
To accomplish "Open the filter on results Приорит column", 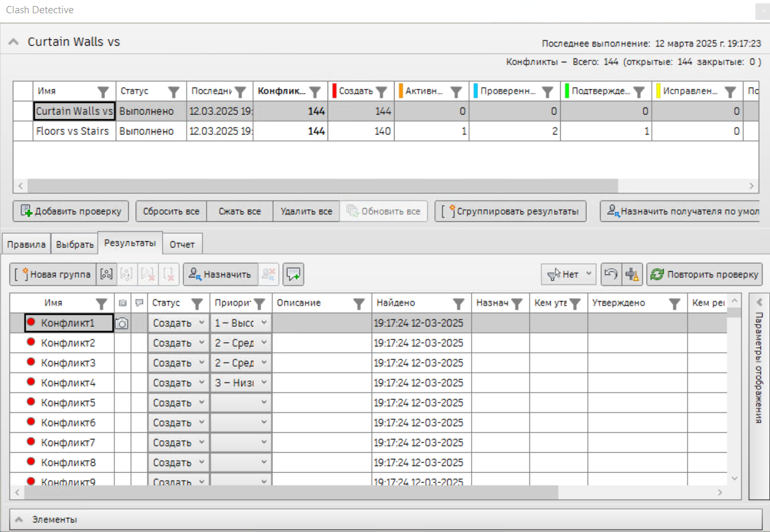I will tap(259, 304).
